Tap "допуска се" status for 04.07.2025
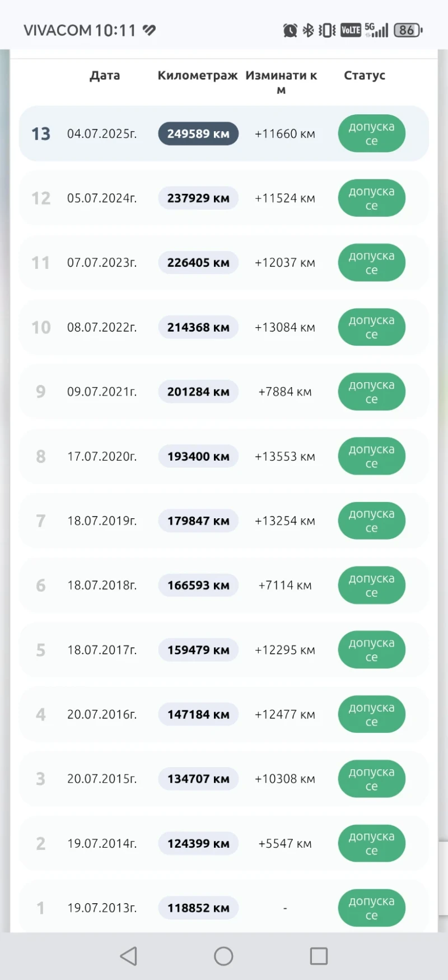 pyautogui.click(x=371, y=134)
